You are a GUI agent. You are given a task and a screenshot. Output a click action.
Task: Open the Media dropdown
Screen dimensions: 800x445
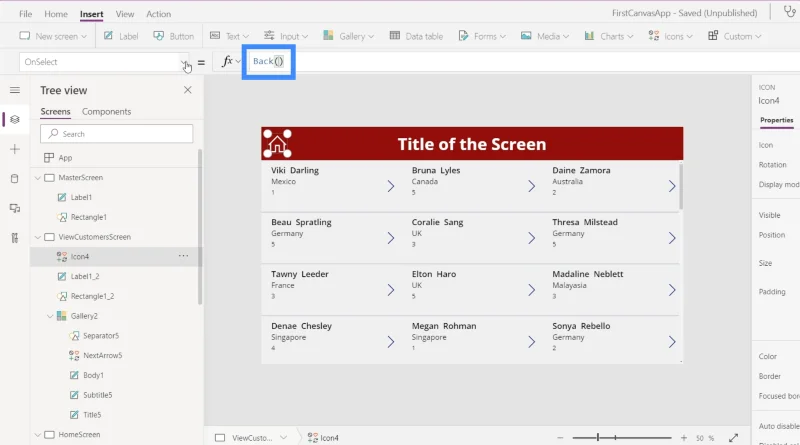[545, 36]
